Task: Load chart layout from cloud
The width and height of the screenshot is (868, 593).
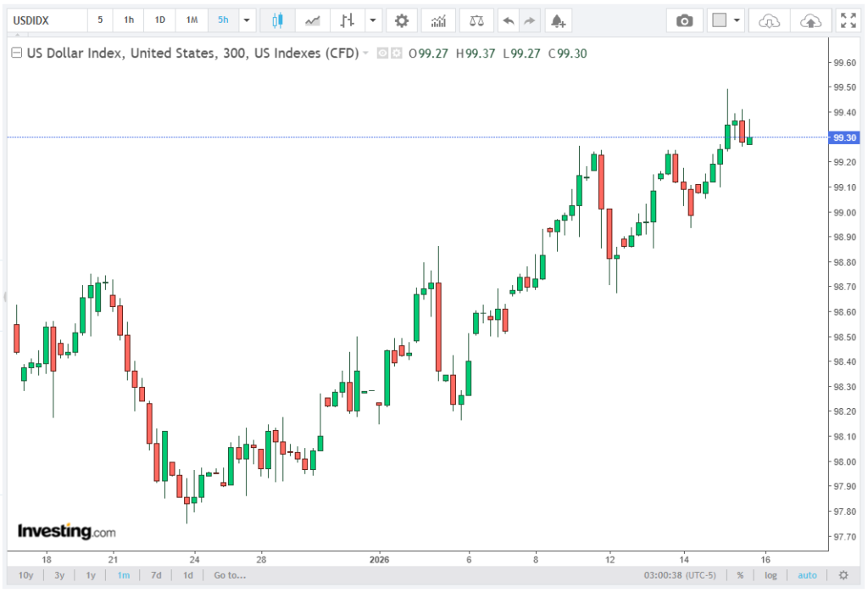Action: pos(768,20)
